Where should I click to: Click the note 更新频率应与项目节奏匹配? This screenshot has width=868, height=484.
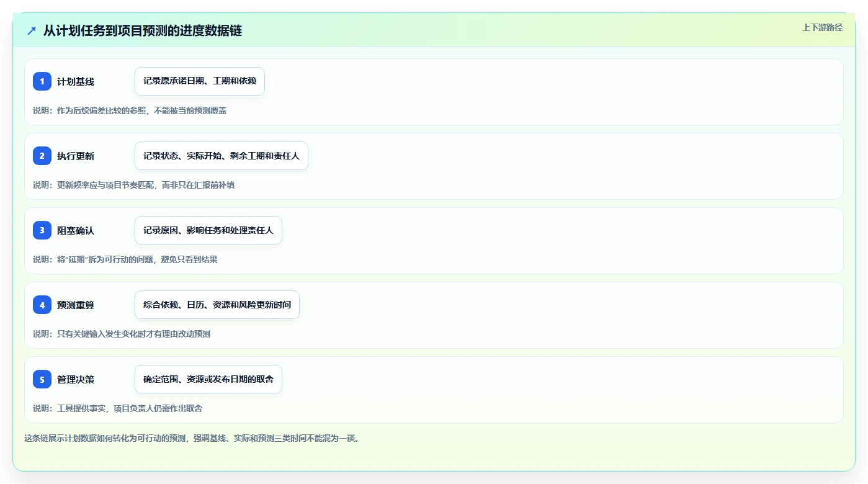133,185
